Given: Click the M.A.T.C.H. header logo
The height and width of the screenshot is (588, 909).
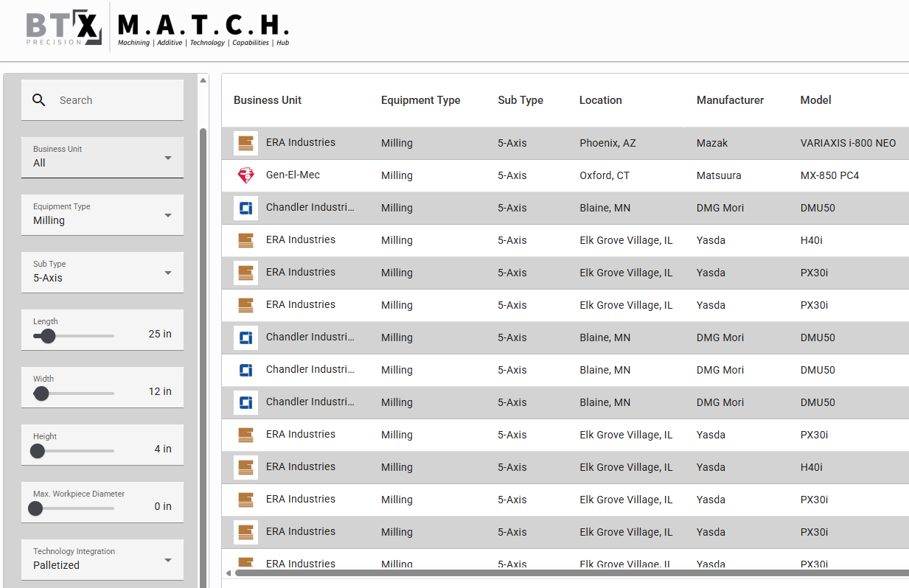Looking at the screenshot, I should coord(201,28).
